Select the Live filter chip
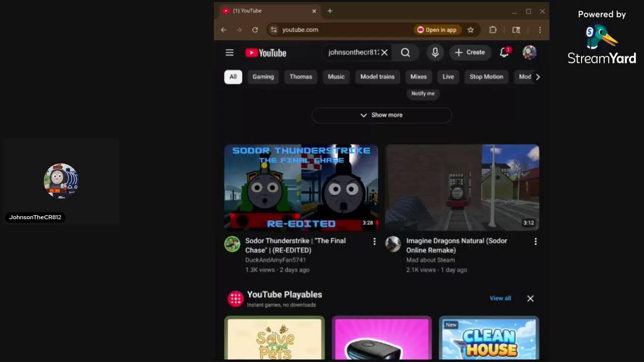Viewport: 644px width, 362px height. tap(448, 77)
